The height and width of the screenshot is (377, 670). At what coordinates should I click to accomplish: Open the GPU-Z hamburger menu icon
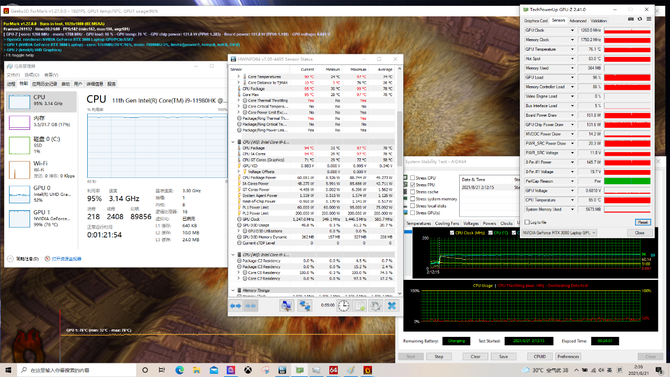tap(649, 19)
